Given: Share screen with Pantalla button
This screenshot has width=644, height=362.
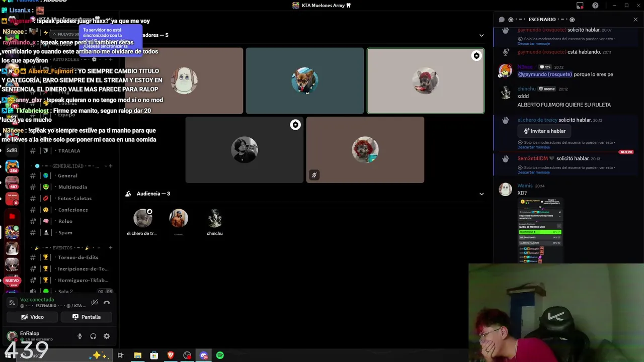Looking at the screenshot, I should [x=87, y=317].
